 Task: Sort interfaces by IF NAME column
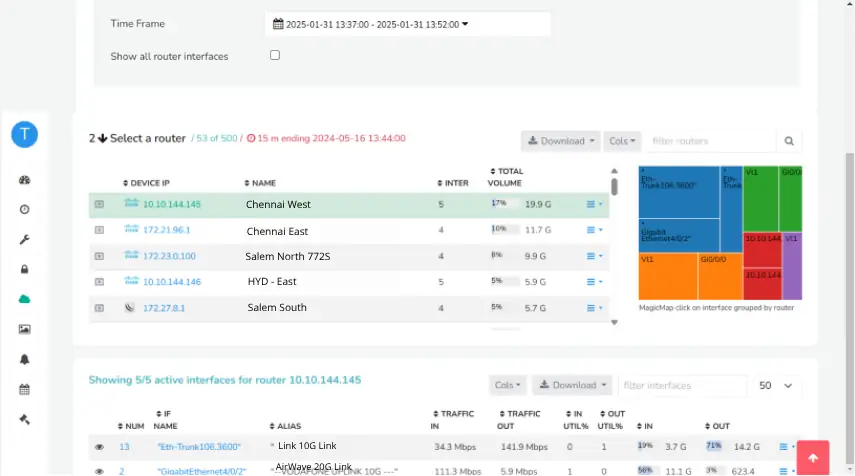point(165,420)
